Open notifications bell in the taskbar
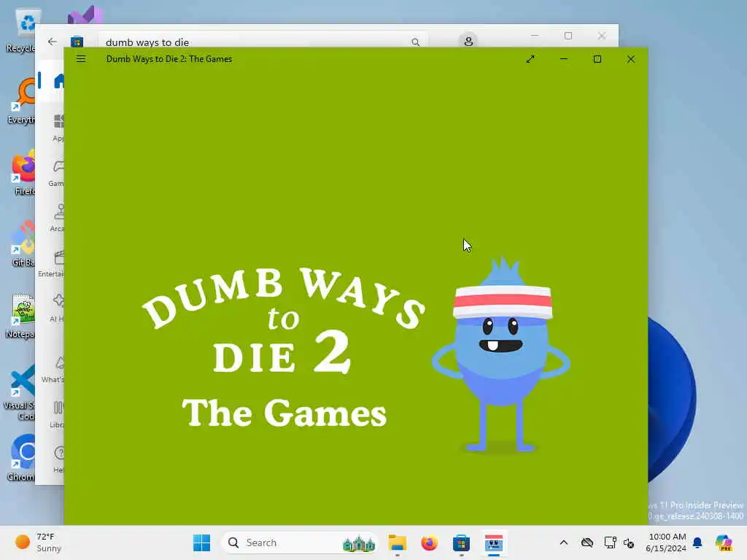 [x=697, y=542]
